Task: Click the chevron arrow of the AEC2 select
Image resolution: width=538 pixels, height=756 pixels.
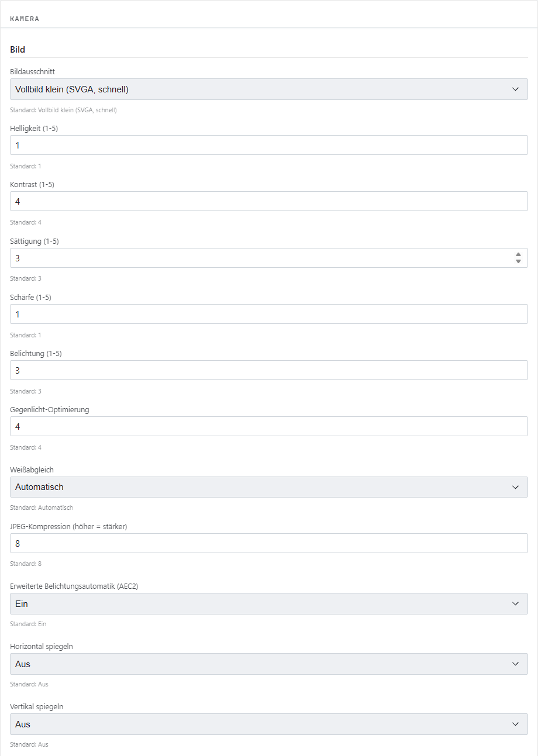Action: tap(515, 604)
